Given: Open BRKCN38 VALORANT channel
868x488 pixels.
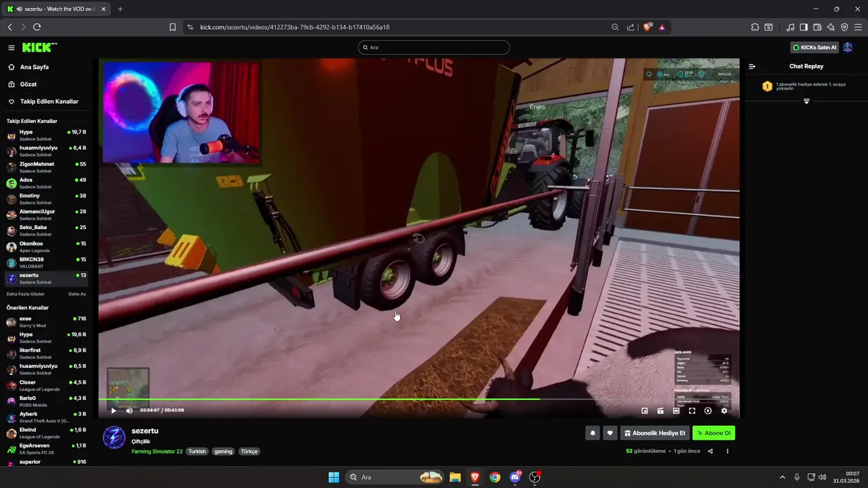Looking at the screenshot, I should (x=46, y=262).
